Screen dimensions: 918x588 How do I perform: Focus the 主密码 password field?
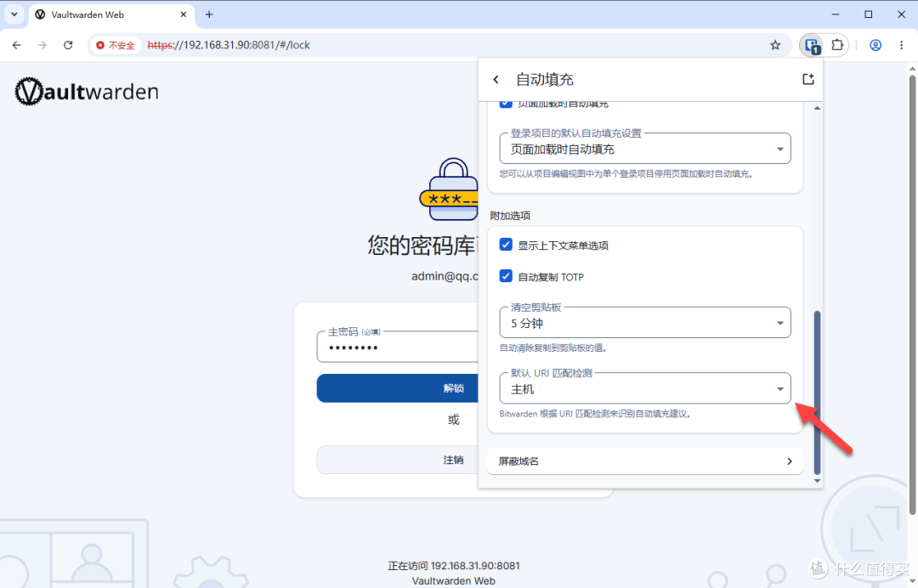(x=398, y=348)
